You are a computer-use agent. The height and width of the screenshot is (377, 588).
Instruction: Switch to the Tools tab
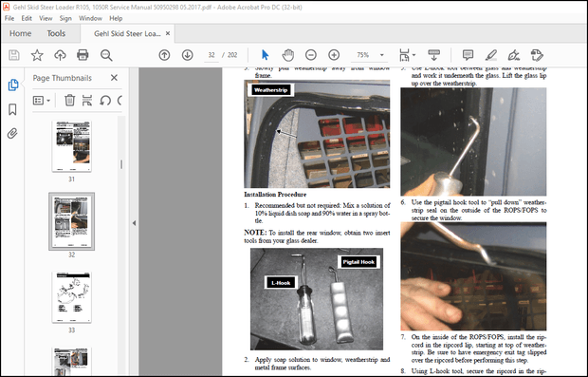tap(56, 33)
